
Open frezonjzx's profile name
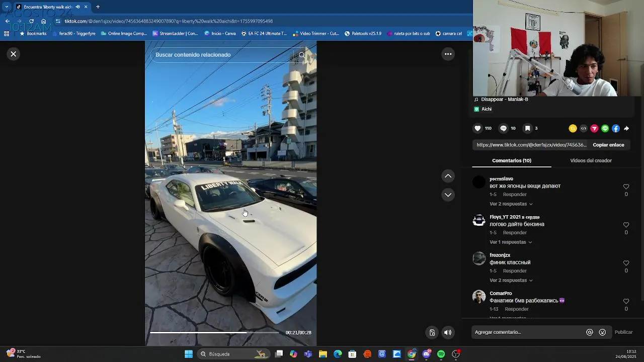click(500, 255)
